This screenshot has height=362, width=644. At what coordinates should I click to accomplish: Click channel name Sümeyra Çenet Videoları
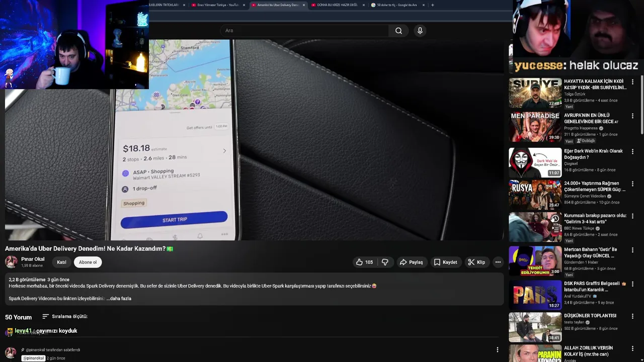pyautogui.click(x=585, y=196)
